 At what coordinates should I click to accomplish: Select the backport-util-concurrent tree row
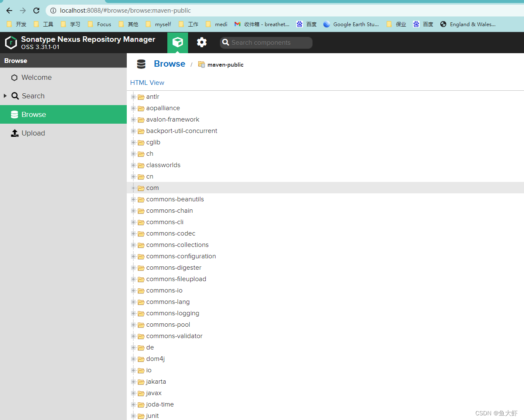[x=325, y=131]
